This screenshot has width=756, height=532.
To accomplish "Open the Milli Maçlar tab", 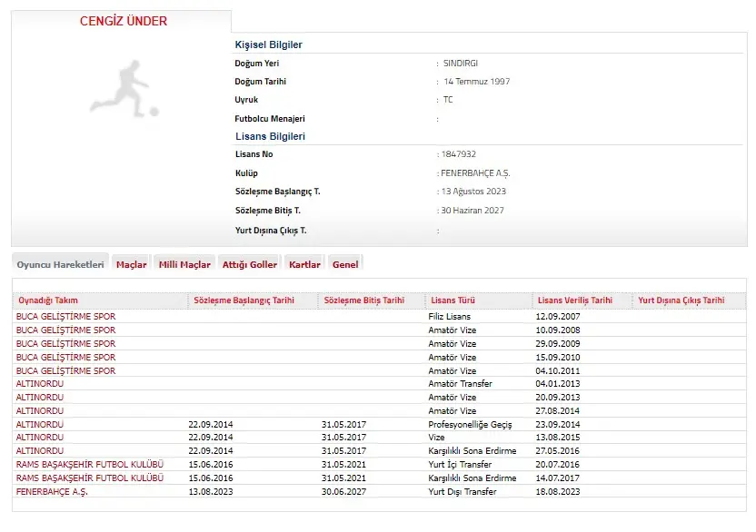I will [x=184, y=265].
